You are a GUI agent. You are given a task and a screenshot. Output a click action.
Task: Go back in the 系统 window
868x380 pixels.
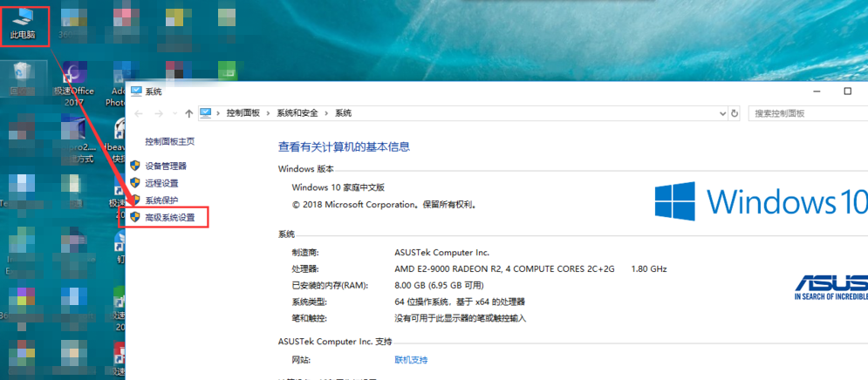pyautogui.click(x=139, y=113)
